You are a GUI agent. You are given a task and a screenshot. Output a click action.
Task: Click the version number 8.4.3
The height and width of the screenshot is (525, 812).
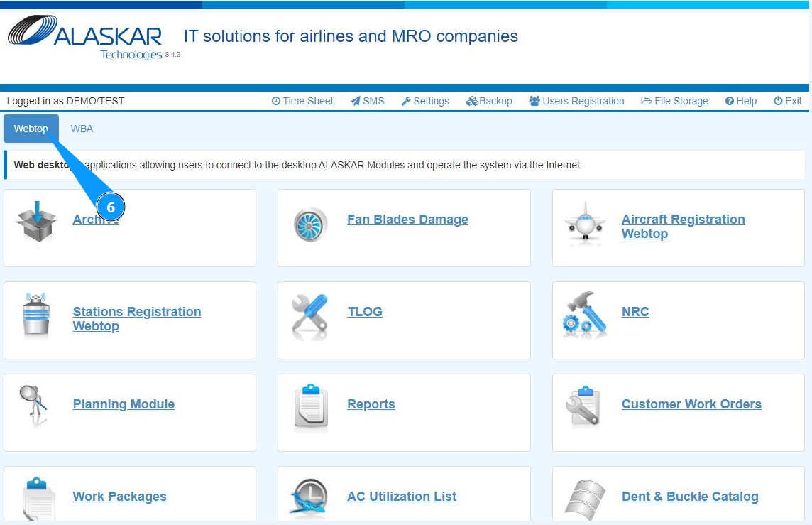tap(173, 55)
